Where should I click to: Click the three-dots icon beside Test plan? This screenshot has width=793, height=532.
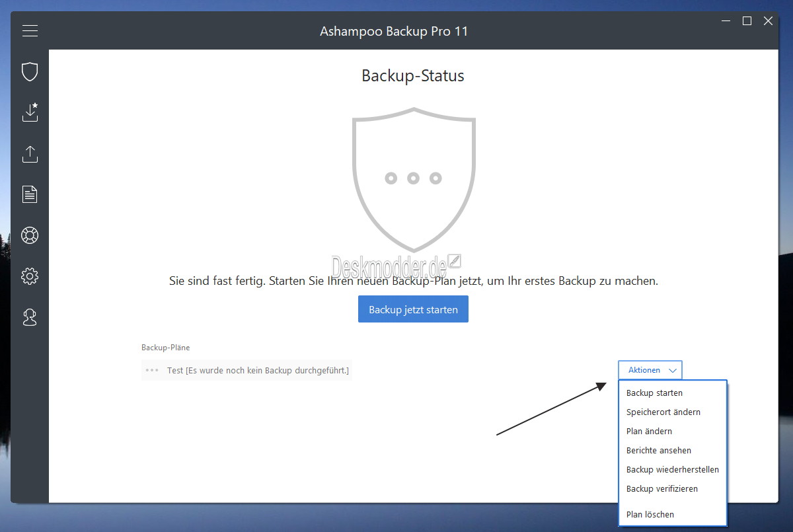[152, 370]
